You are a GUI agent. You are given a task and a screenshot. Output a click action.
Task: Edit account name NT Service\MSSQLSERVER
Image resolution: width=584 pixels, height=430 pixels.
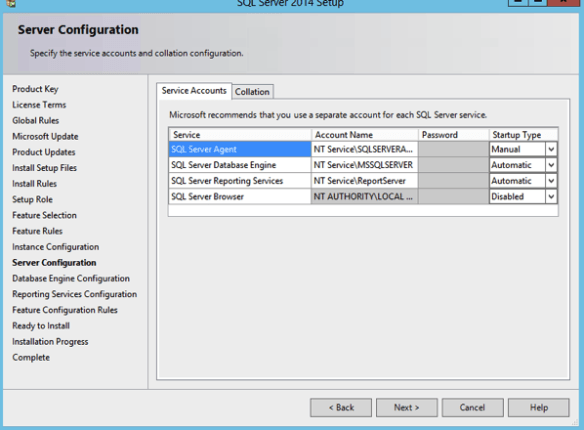click(x=364, y=165)
